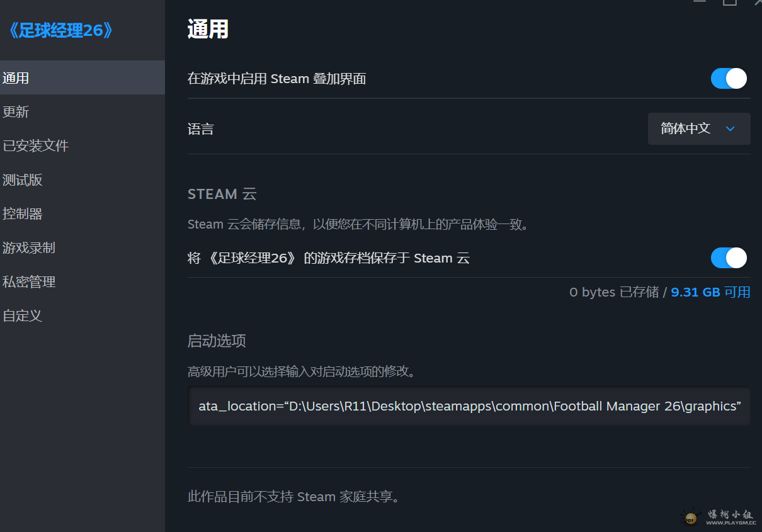Open the 私密管理 section
The width and height of the screenshot is (762, 532).
[x=29, y=281]
